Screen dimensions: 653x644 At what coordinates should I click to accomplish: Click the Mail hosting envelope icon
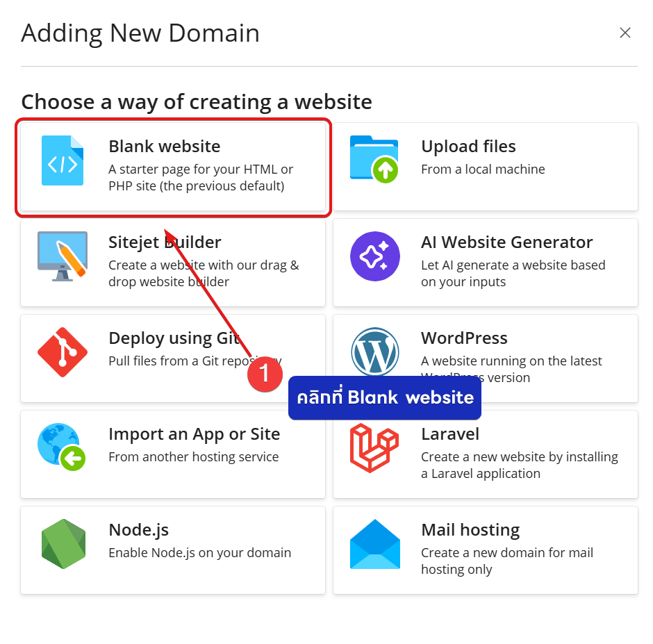[374, 544]
